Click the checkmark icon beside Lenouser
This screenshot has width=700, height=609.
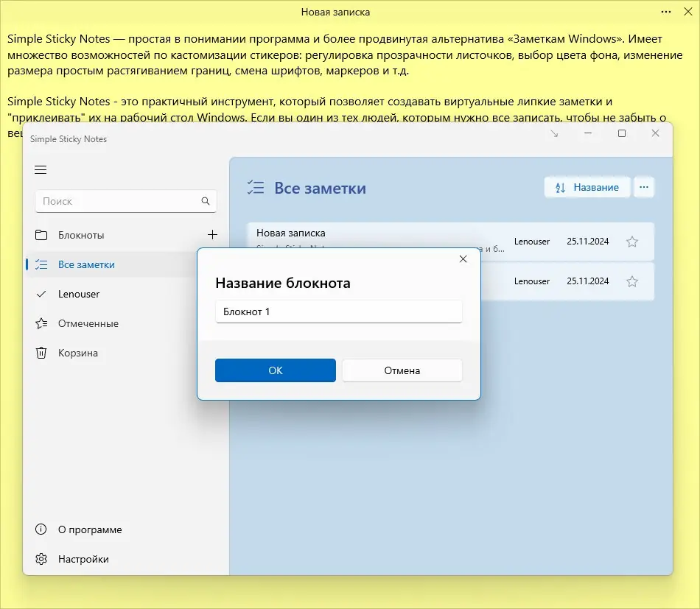coord(41,294)
